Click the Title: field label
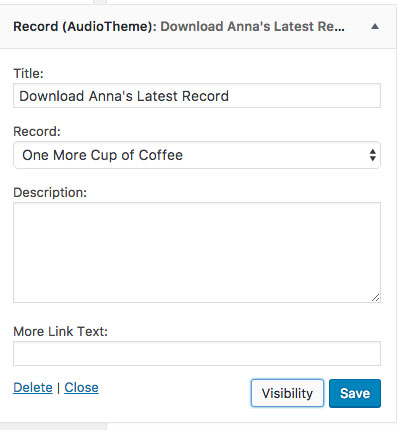 [28, 73]
